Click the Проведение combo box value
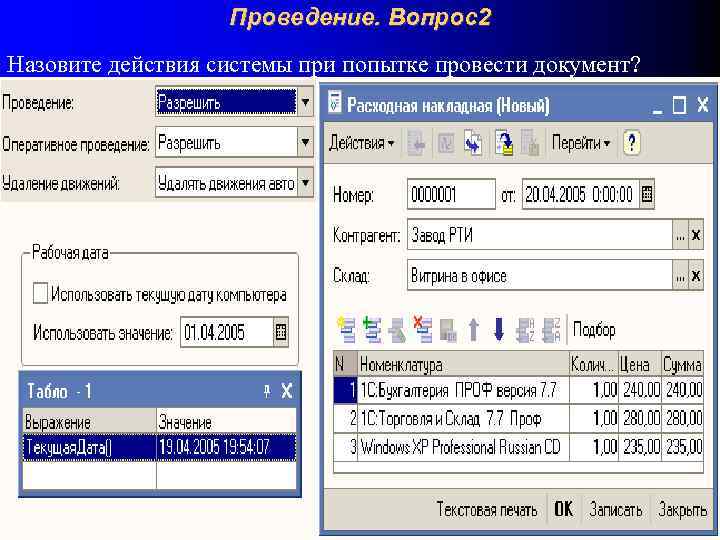The height and width of the screenshot is (540, 720). point(226,101)
